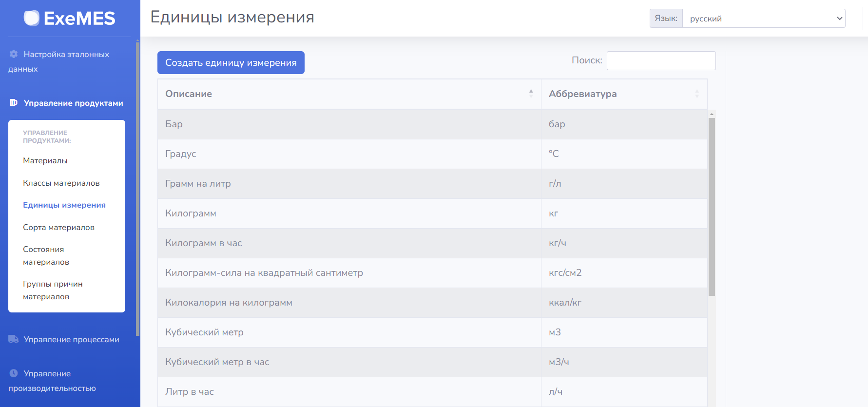The width and height of the screenshot is (868, 407).
Task: Open the Язык language dropdown
Action: 763,19
